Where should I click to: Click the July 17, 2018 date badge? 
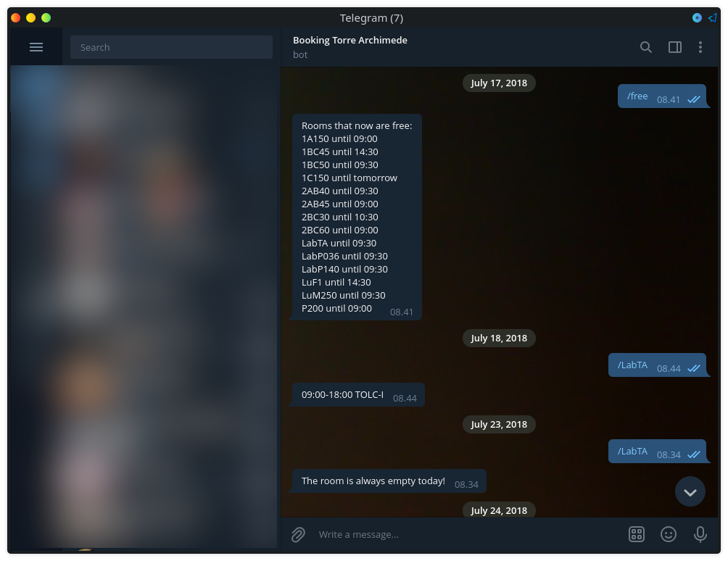coord(499,83)
